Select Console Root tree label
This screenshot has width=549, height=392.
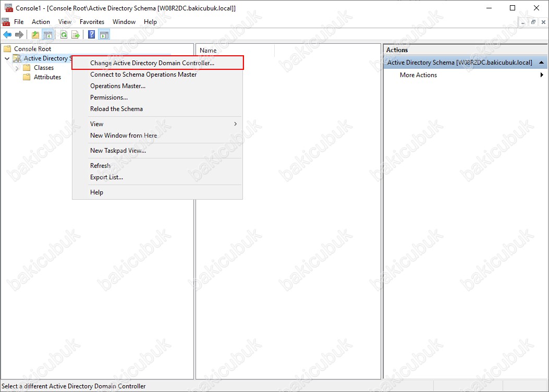click(x=32, y=48)
